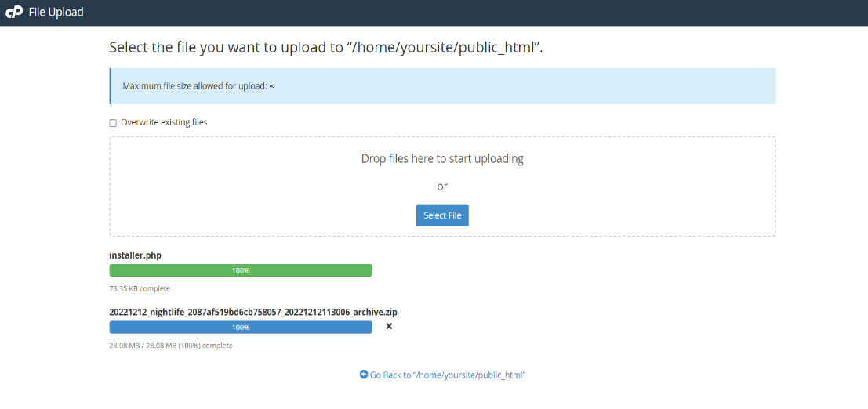Screen dimensions: 868x409
Task: Click the nightlife archive.zip file name
Action: (x=253, y=312)
